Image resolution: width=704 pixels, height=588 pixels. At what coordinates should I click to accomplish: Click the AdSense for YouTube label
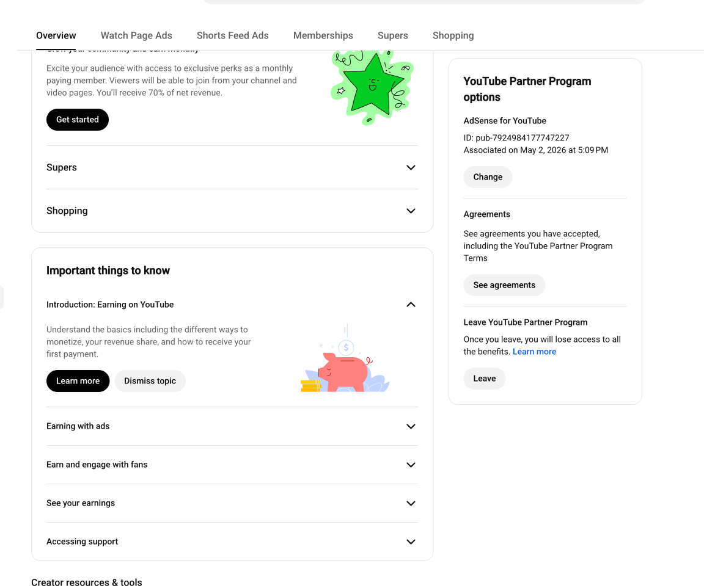[x=505, y=121]
